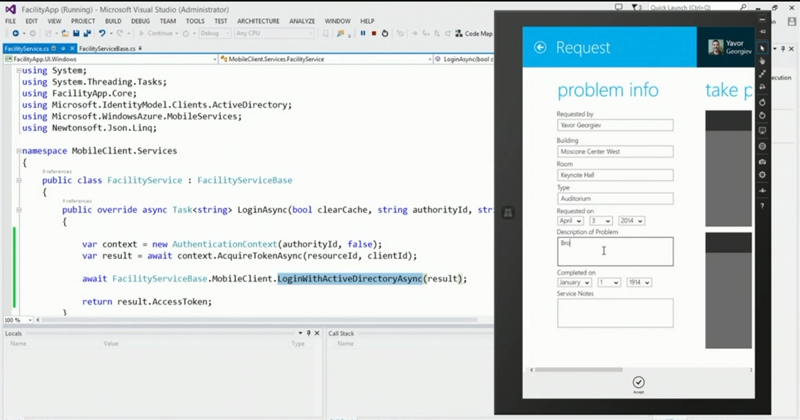Click Building field Moscone Center West
The image size is (800, 420).
click(615, 152)
